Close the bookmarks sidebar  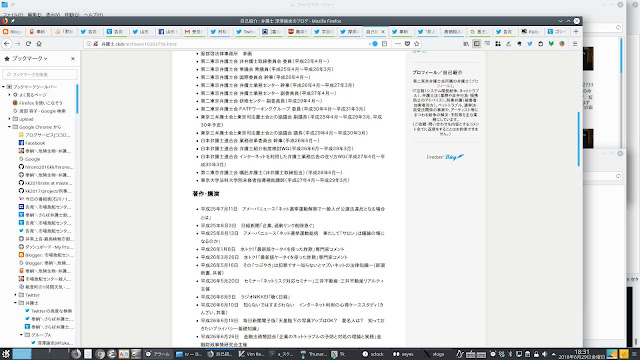pyautogui.click(x=73, y=59)
